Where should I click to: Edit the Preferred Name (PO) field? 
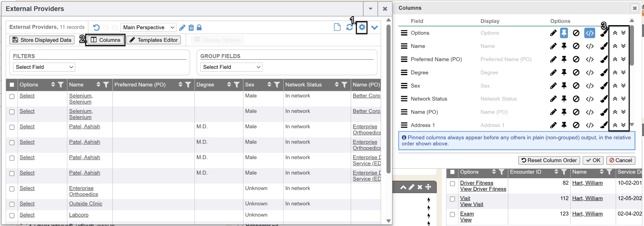coord(553,59)
